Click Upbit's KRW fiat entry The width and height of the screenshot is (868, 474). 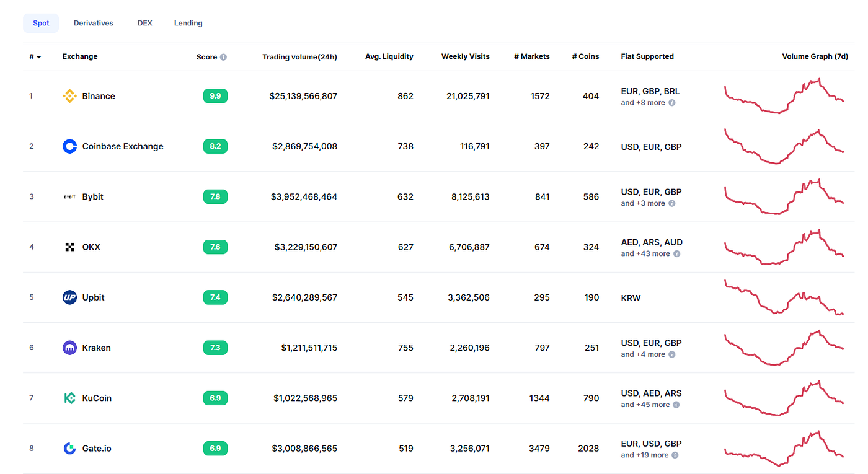[631, 298]
